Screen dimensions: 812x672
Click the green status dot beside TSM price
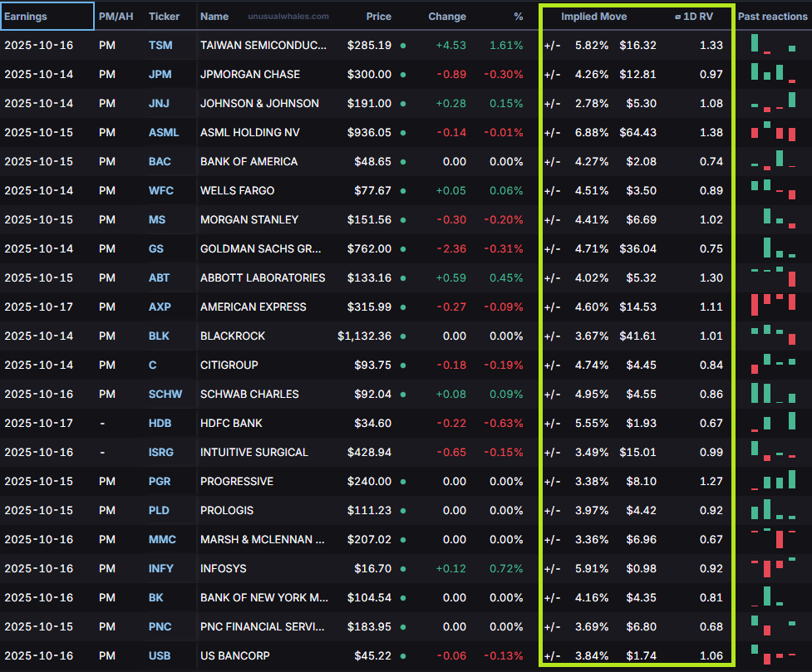coord(403,46)
